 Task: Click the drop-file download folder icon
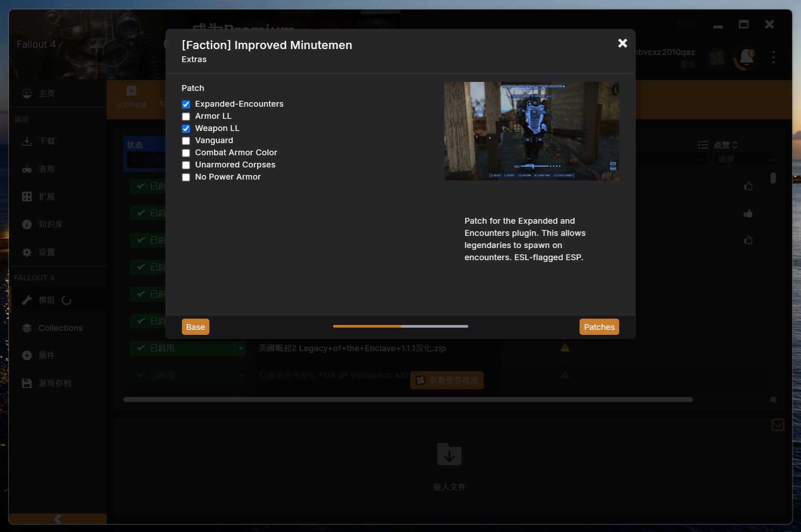tap(449, 454)
